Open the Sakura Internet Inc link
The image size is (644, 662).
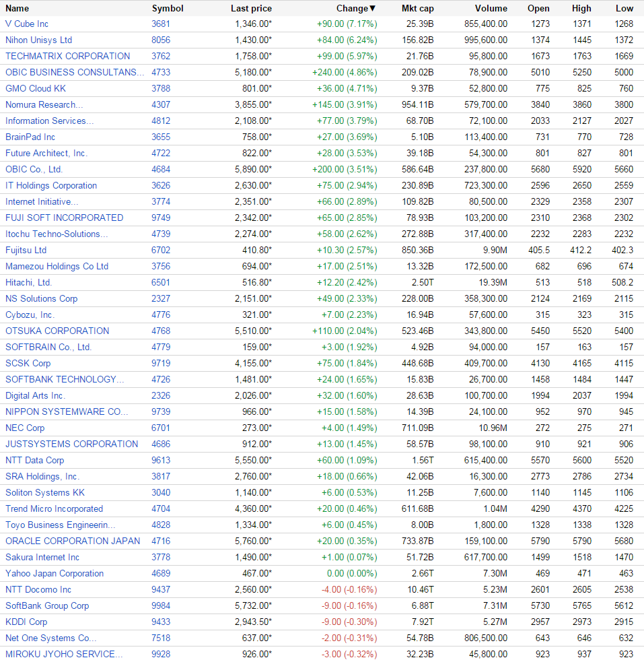coord(42,558)
